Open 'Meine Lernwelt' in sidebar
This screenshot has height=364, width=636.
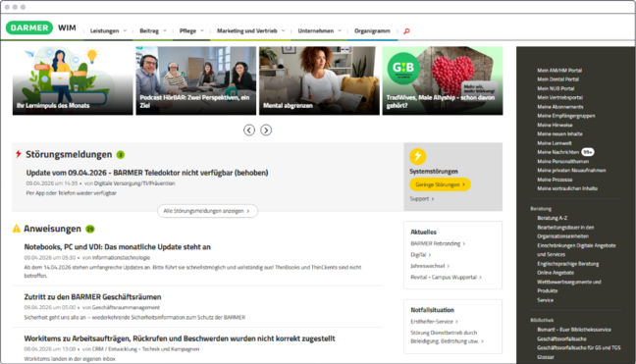(555, 143)
